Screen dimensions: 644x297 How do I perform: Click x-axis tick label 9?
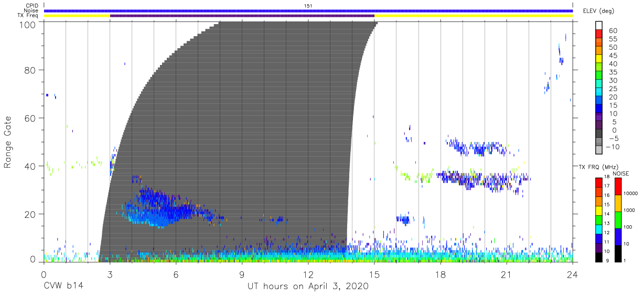[242, 274]
